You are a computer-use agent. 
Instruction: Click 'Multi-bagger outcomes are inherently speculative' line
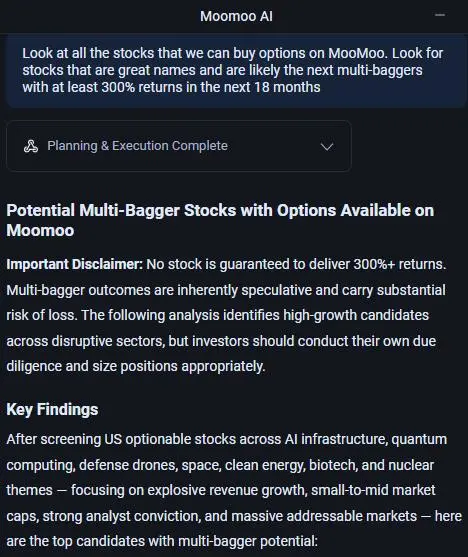pos(159,290)
